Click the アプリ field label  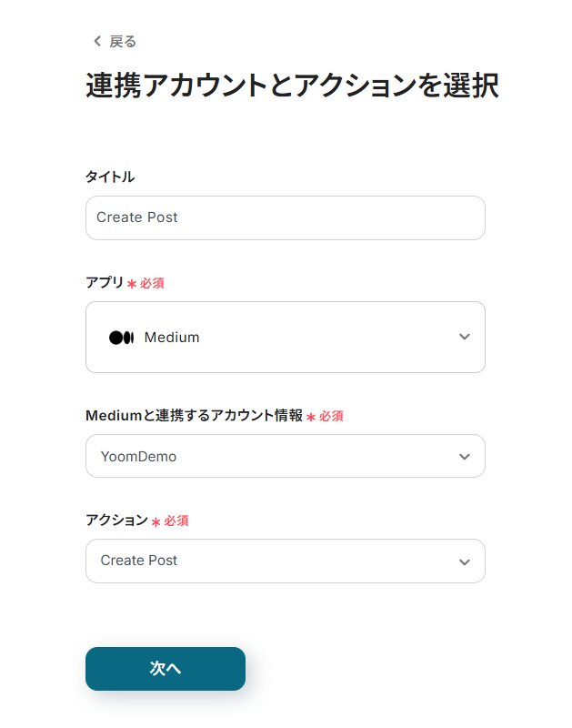tap(104, 283)
